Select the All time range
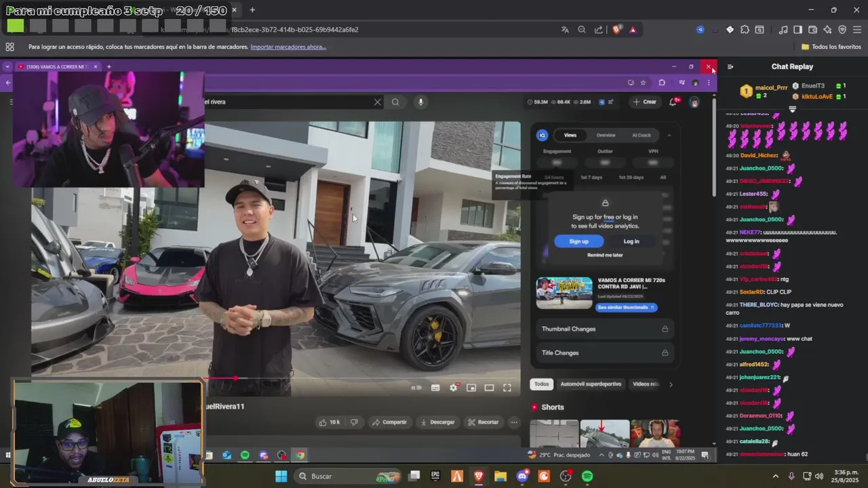The width and height of the screenshot is (868, 488). [663, 178]
